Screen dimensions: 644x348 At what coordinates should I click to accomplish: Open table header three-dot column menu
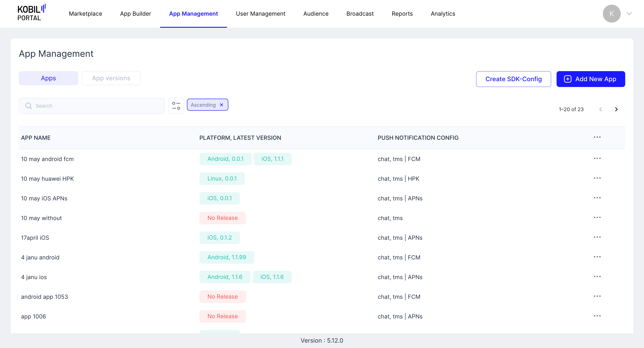click(x=597, y=137)
